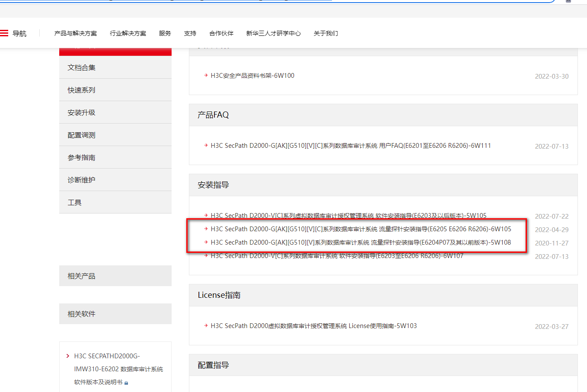Click the lock icon beside 软件版本及说明书
The height and width of the screenshot is (392, 587).
coord(126,382)
